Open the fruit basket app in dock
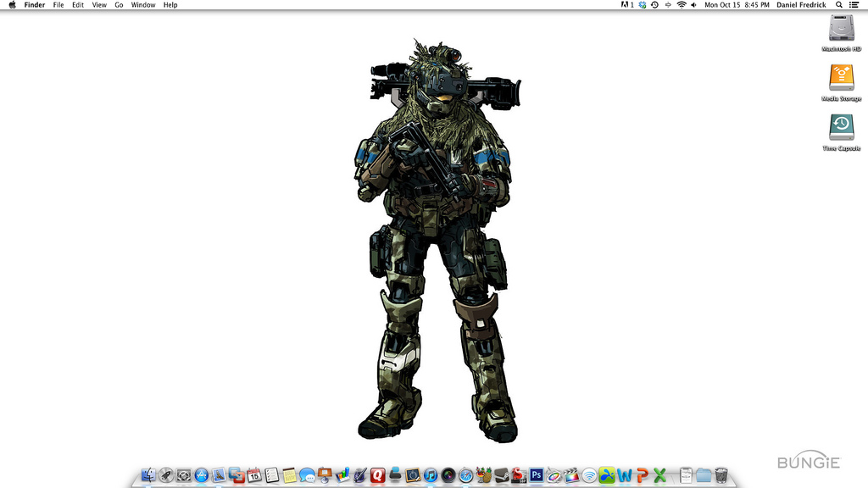 [x=484, y=474]
